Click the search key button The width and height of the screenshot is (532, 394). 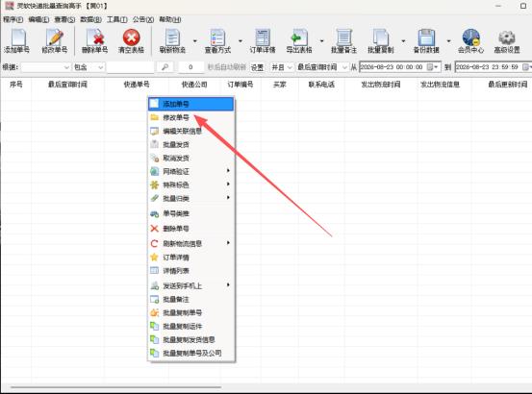[165, 67]
